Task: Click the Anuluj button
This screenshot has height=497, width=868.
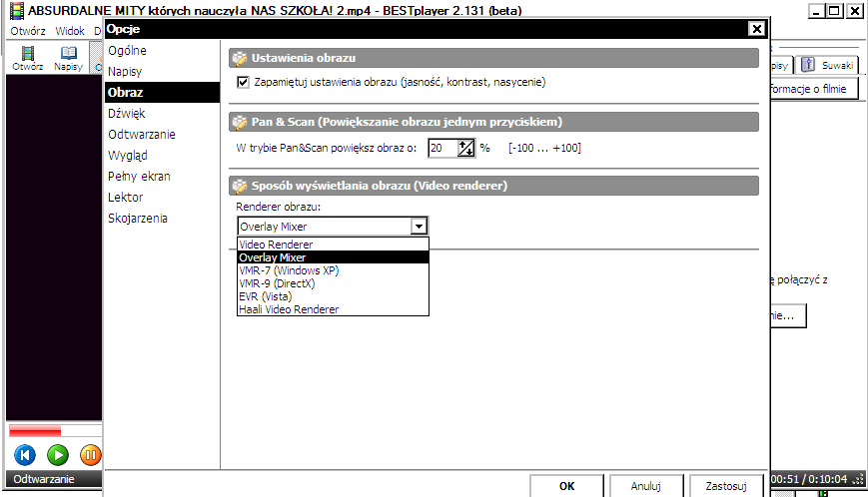Action: [646, 486]
